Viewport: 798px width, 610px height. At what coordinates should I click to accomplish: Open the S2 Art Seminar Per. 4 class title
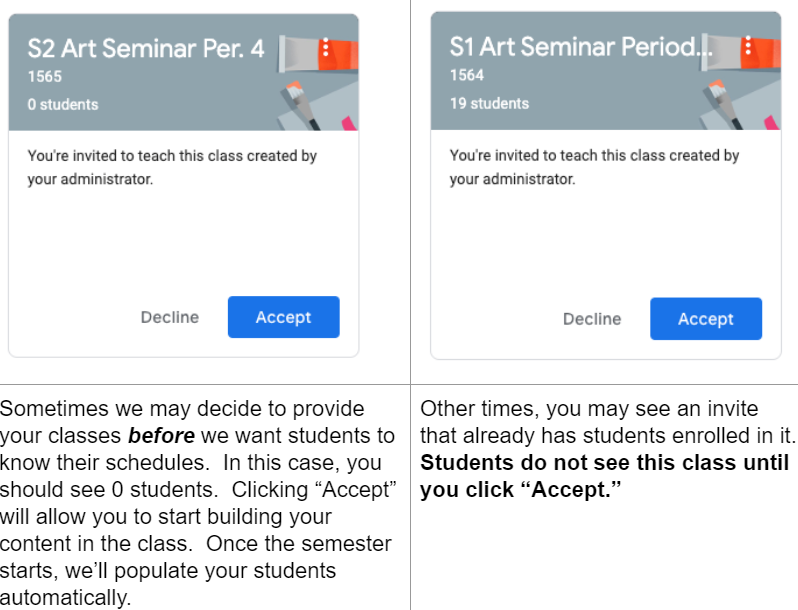click(146, 48)
